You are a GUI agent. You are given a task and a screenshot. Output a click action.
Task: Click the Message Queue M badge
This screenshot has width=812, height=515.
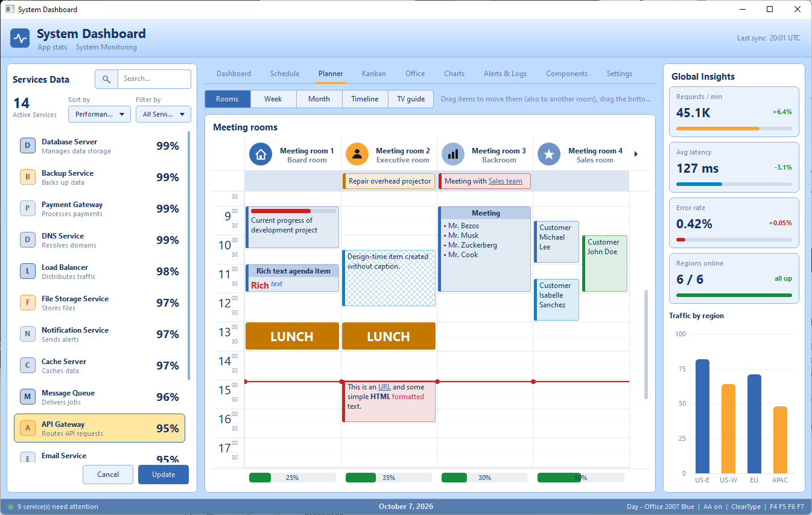tap(28, 397)
